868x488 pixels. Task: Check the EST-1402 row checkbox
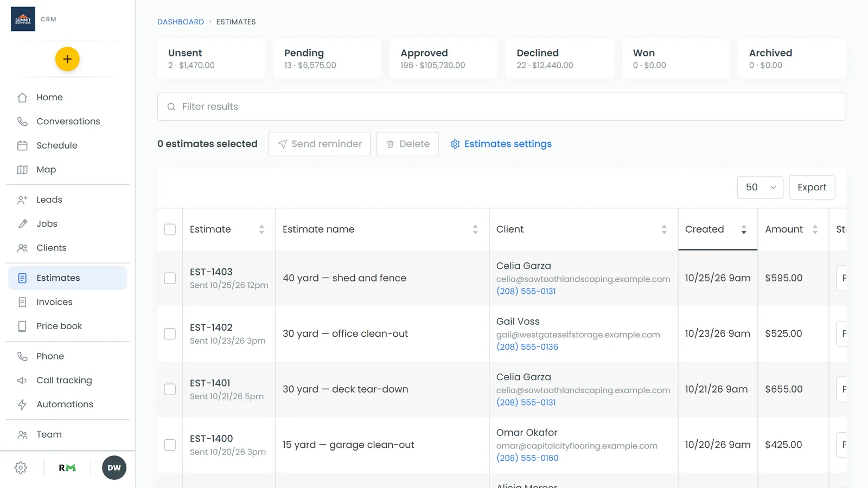[170, 333]
